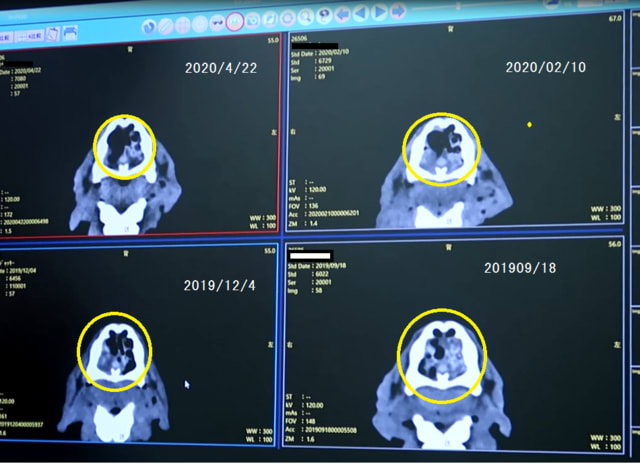
Task: Click the left triangle previous image button
Action: [360, 13]
